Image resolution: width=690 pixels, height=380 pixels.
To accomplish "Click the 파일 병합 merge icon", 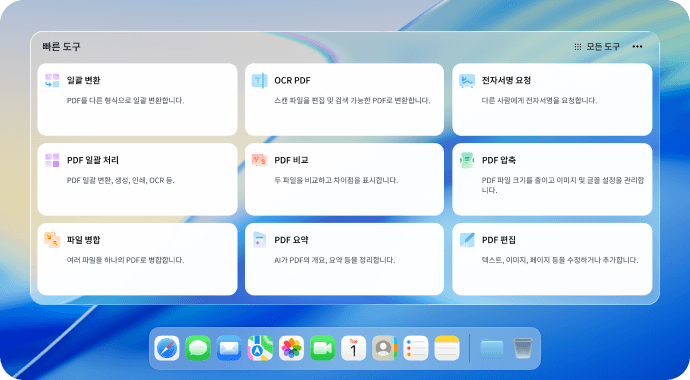I will coord(52,240).
